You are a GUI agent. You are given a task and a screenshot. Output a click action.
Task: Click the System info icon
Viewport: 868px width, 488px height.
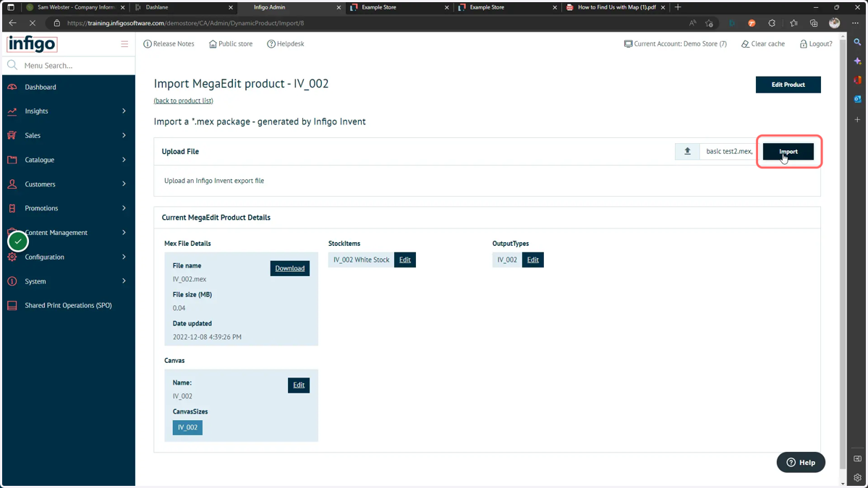click(12, 281)
